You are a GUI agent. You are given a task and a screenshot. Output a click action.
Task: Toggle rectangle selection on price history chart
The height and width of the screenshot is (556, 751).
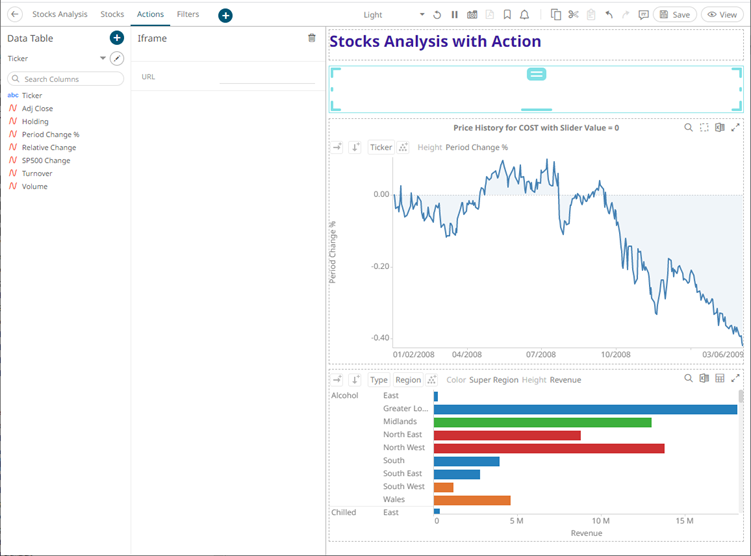[x=704, y=128]
